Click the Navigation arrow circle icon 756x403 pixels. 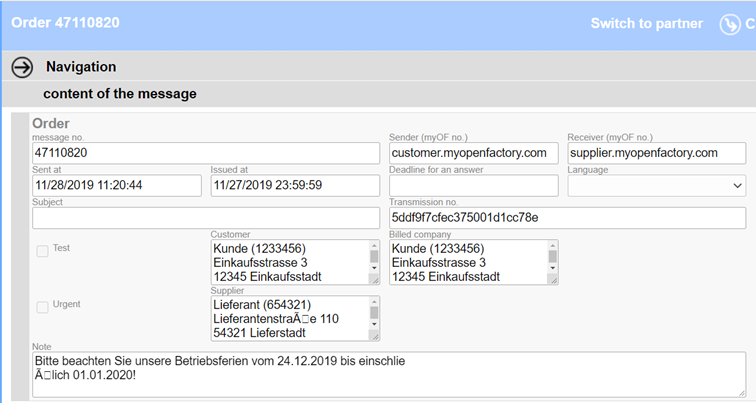coord(22,67)
